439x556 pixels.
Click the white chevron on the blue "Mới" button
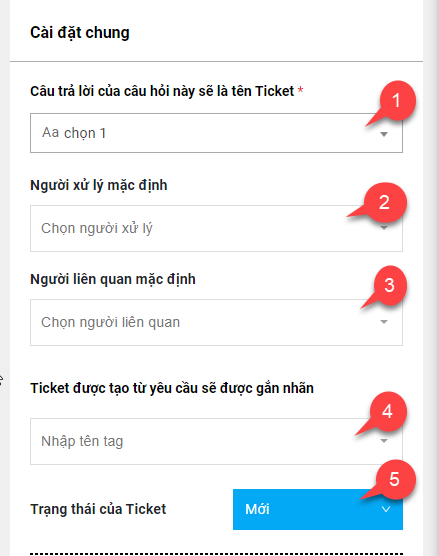tap(386, 509)
